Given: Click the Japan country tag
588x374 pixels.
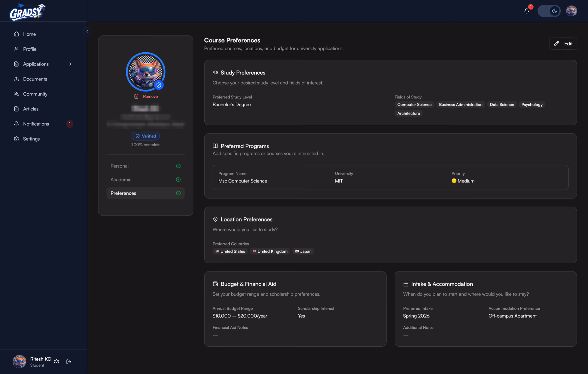Looking at the screenshot, I should tap(303, 251).
